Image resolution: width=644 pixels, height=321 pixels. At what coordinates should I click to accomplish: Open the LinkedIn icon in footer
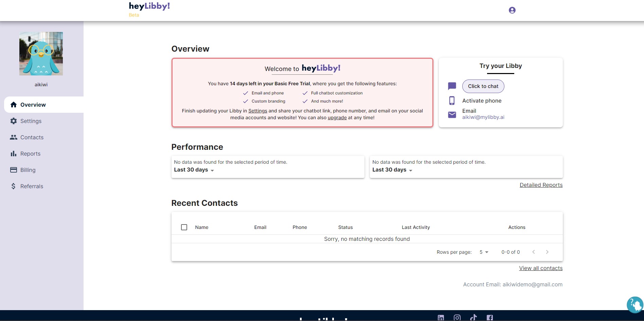[441, 318]
